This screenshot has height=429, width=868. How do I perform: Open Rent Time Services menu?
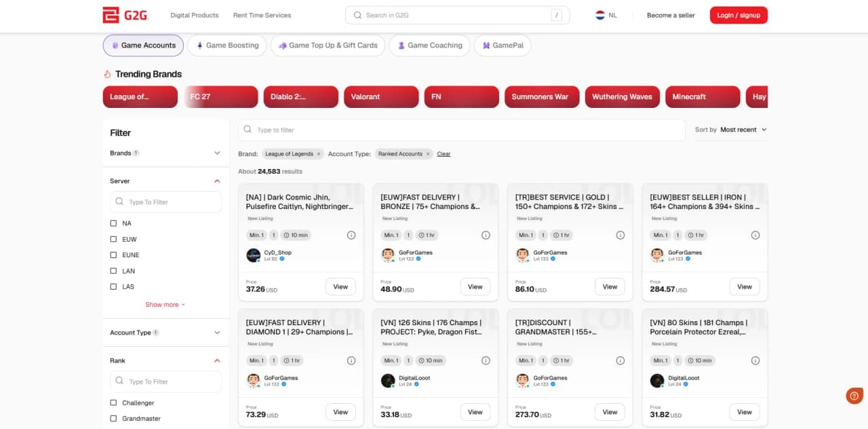[262, 15]
